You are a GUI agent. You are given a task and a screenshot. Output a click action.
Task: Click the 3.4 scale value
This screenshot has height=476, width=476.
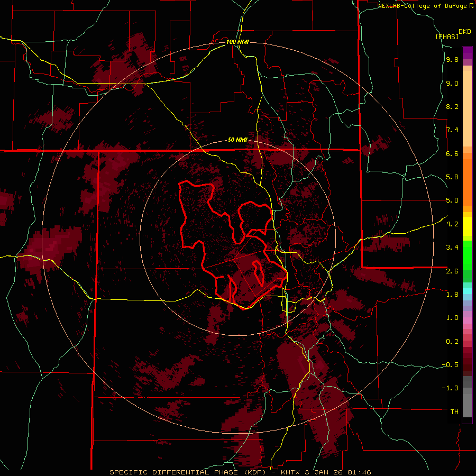[452, 248]
